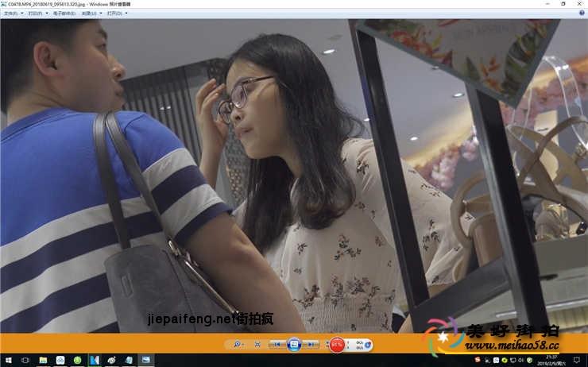Open Task View on the taskbar
This screenshot has height=367, width=588.
coord(25,360)
